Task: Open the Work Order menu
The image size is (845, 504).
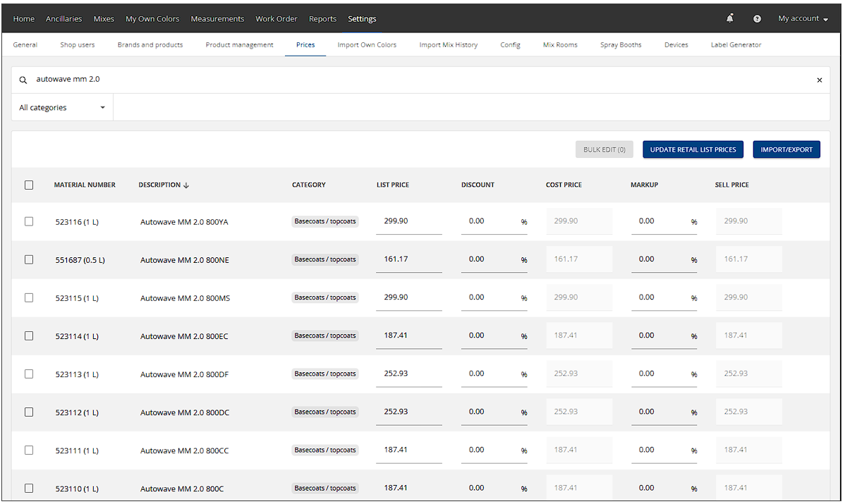Action: (x=276, y=19)
